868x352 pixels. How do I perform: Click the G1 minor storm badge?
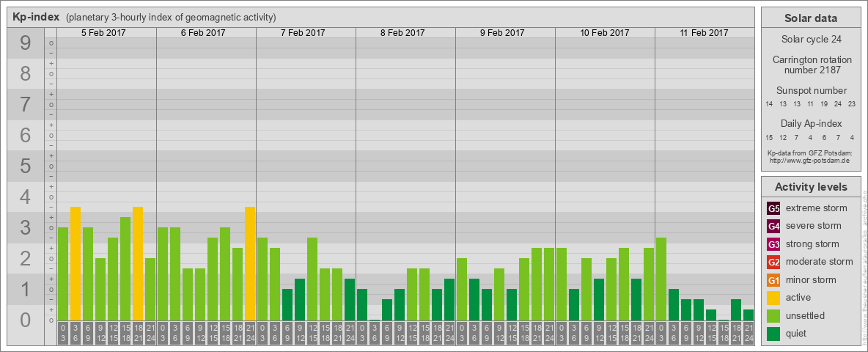[773, 280]
